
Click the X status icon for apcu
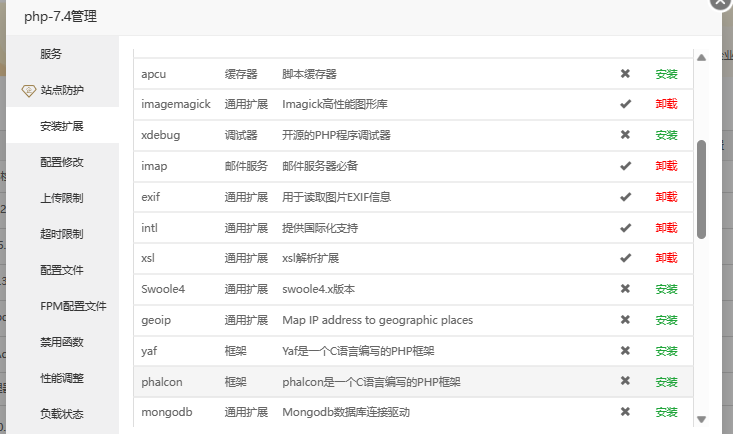click(x=625, y=74)
